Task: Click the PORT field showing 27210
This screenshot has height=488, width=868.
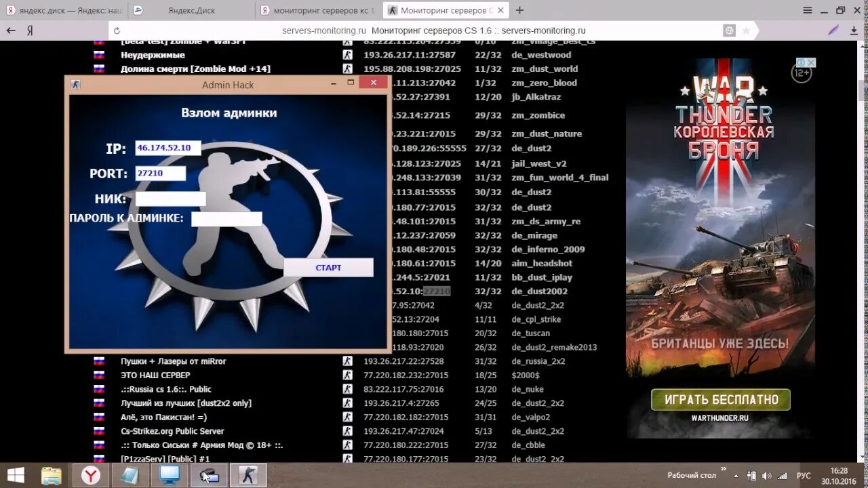Action: (x=161, y=174)
